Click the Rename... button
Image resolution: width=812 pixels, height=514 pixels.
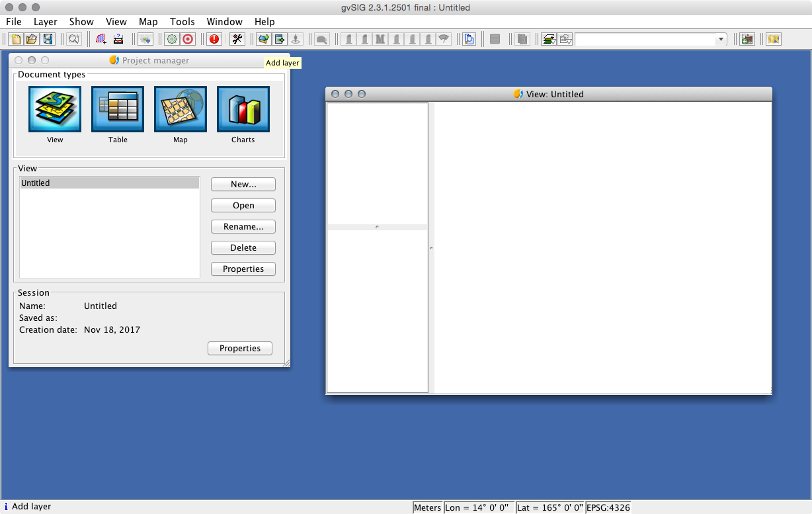[x=243, y=227]
